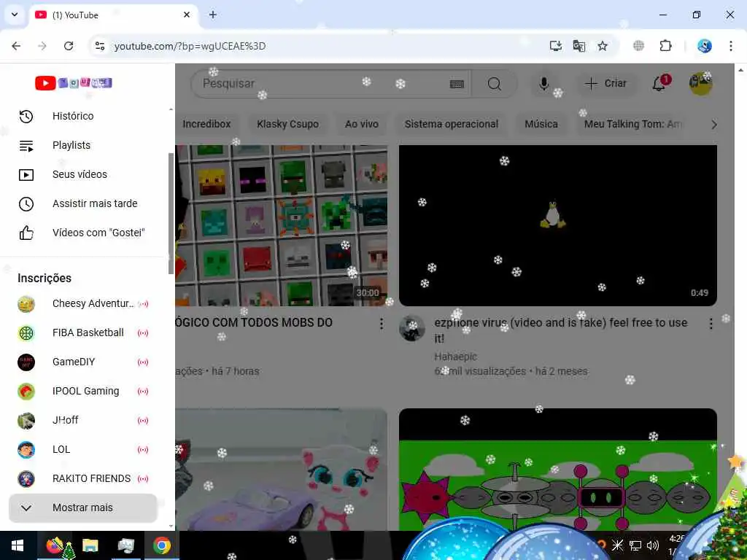Screen dimensions: 747x560
Task: Open options menu for TODOS MOBS video
Action: pyautogui.click(x=381, y=324)
